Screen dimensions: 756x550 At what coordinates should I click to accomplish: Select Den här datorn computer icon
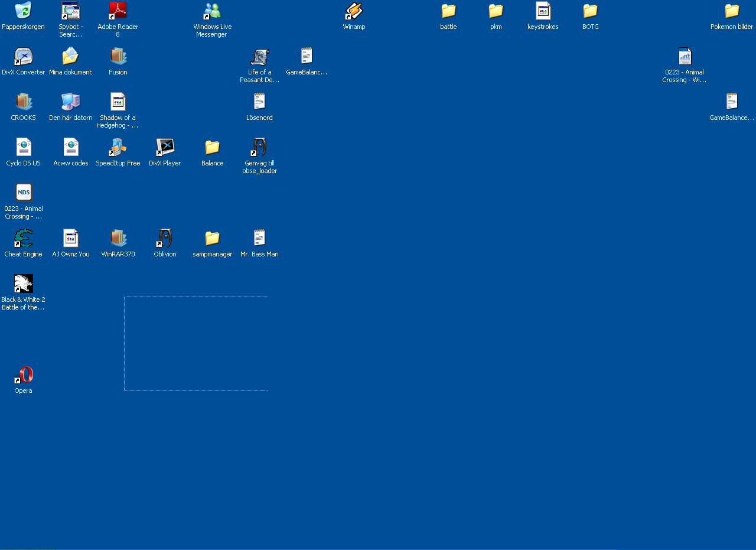(70, 102)
